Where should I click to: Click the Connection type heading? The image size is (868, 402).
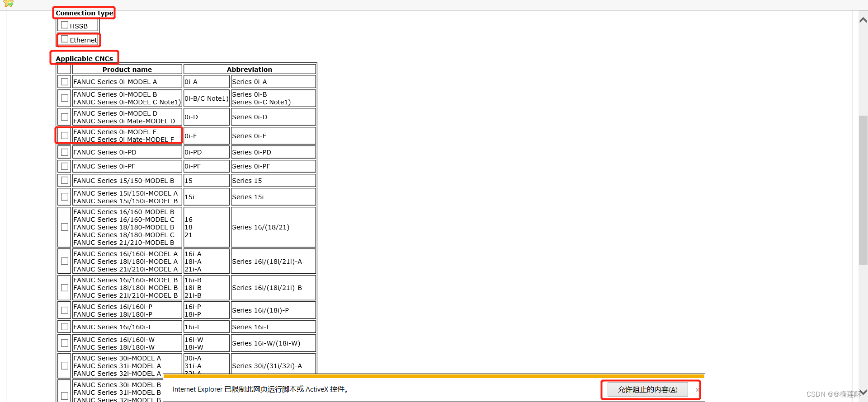tap(85, 13)
